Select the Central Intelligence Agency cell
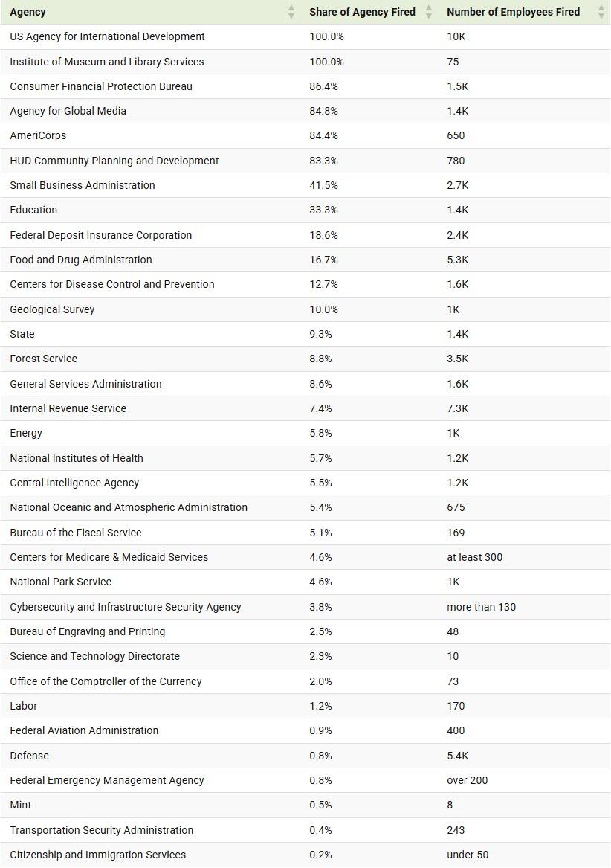This screenshot has height=868, width=611. point(74,483)
